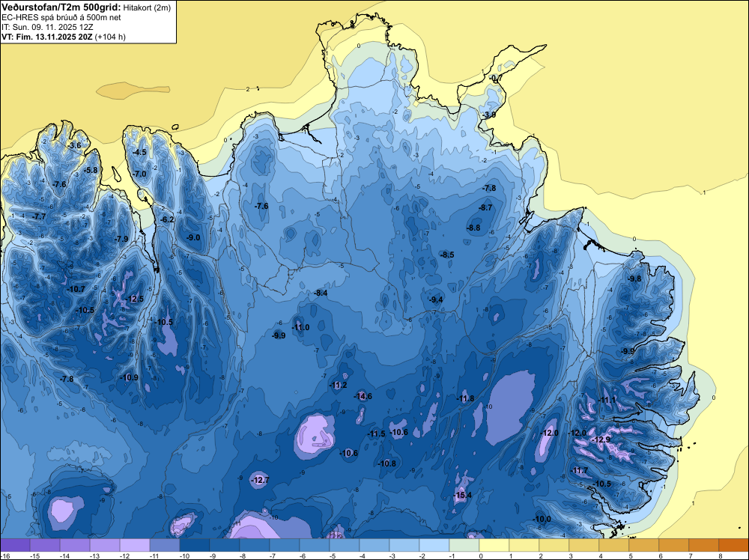
Task: Select the legend swatch between 4 and 5
Action: pos(614,545)
